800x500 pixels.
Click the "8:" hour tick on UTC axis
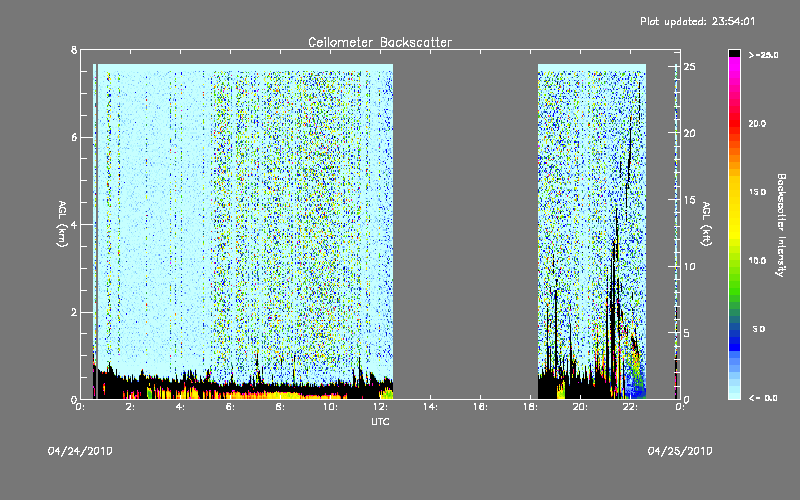point(281,407)
